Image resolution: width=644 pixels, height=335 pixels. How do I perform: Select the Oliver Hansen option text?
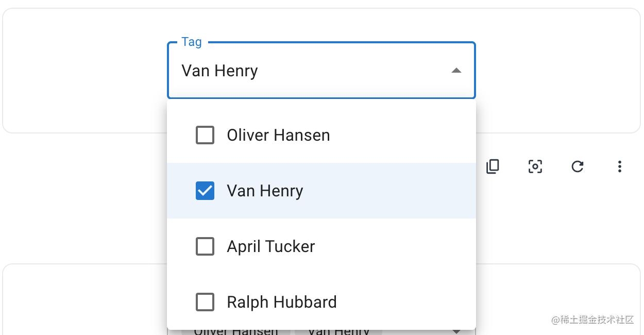click(278, 136)
